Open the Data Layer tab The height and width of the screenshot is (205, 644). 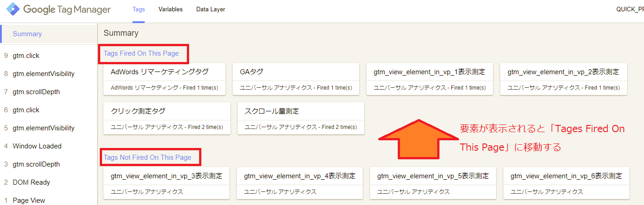(210, 10)
